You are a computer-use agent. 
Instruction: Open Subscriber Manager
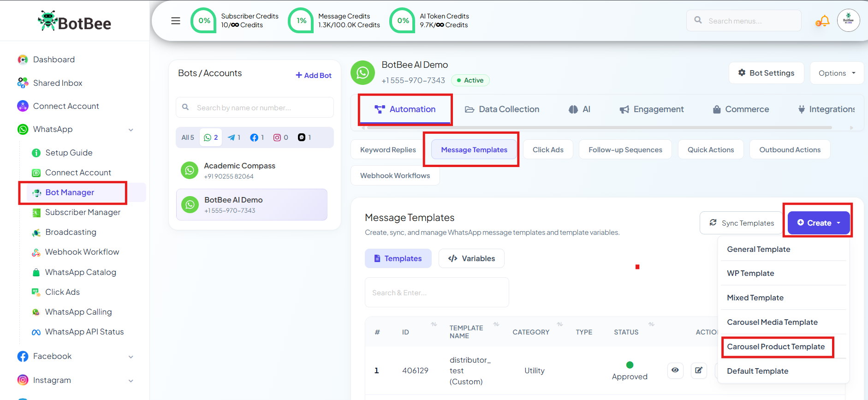[x=83, y=212]
